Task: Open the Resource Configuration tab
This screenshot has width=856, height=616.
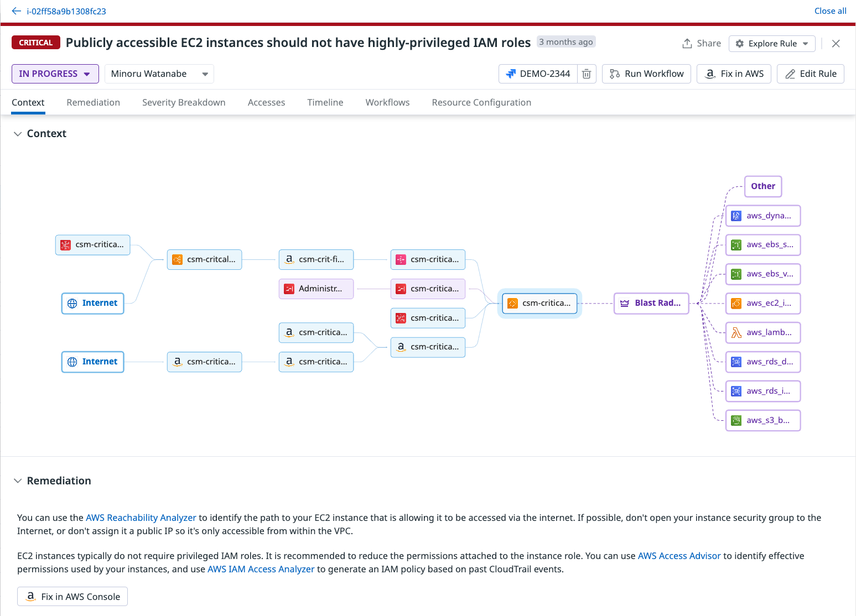Action: pos(481,102)
